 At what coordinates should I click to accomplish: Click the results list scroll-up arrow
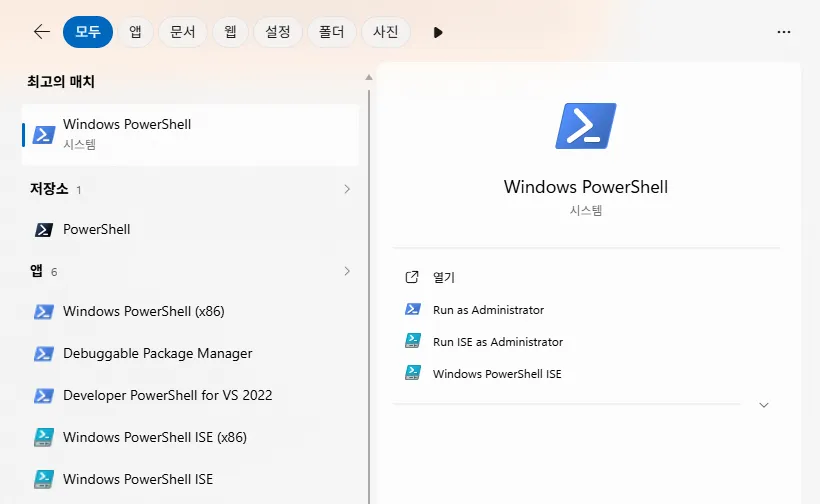369,77
